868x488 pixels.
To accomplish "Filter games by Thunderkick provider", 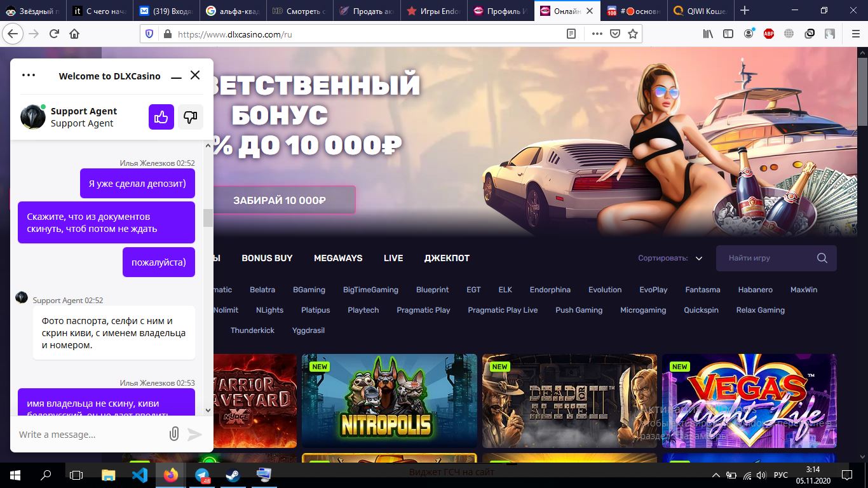I will (x=252, y=330).
